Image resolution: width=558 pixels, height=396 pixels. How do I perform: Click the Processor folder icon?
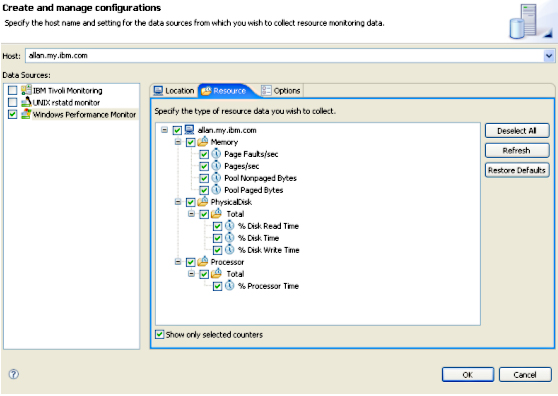click(203, 262)
